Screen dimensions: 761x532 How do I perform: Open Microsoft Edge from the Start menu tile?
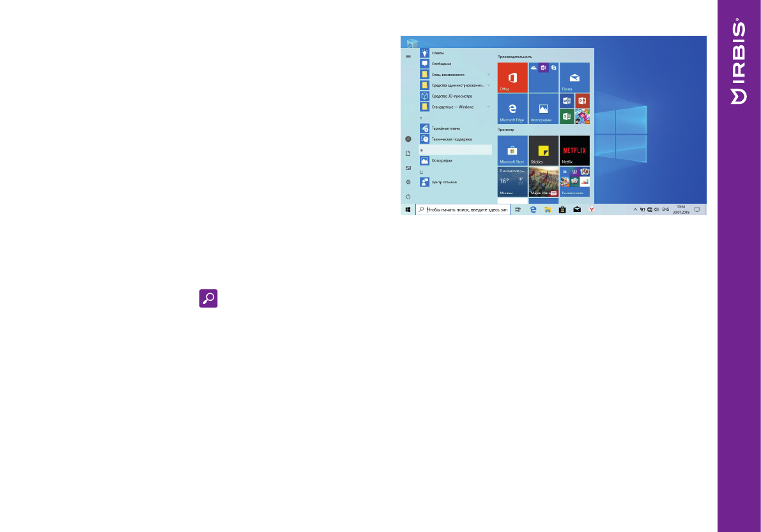pos(512,109)
